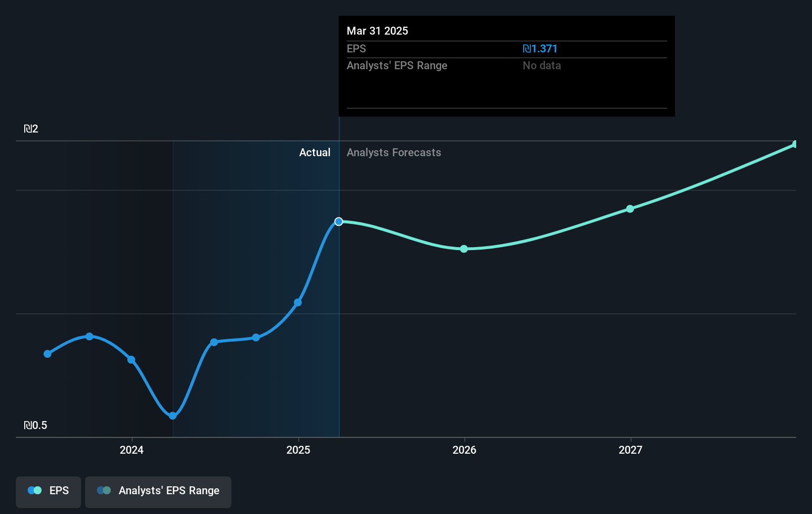812x514 pixels.
Task: Click the 'No data' analysts range value
Action: pyautogui.click(x=541, y=65)
